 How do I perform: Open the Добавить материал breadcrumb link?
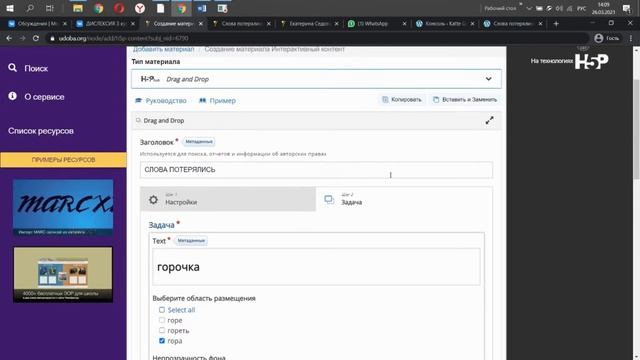[163, 49]
